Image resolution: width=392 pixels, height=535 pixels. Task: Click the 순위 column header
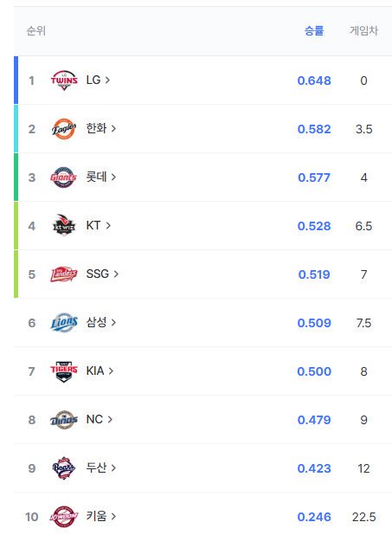point(36,31)
